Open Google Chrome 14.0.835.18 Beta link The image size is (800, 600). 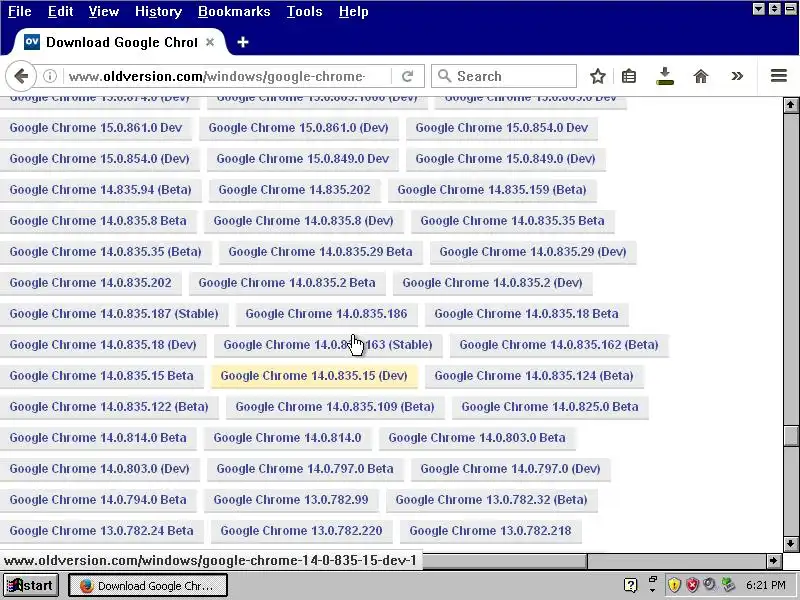tap(526, 314)
